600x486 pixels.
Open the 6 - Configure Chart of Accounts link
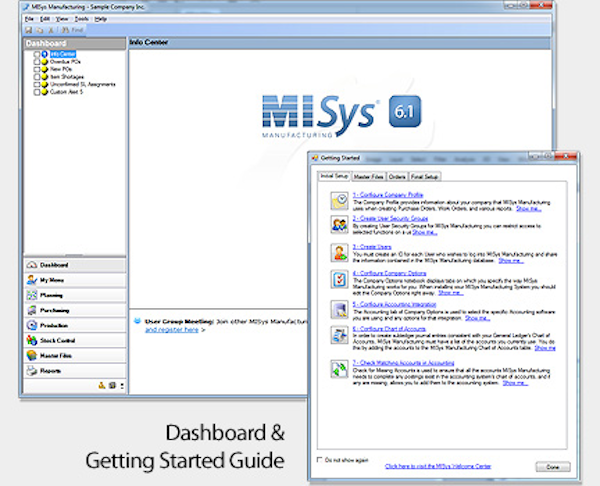tap(389, 329)
